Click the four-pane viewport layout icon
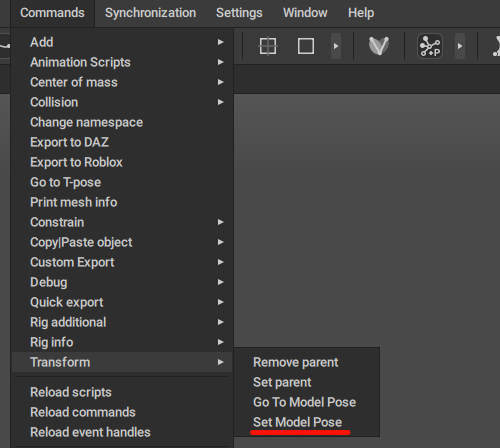The height and width of the screenshot is (448, 500). click(268, 46)
